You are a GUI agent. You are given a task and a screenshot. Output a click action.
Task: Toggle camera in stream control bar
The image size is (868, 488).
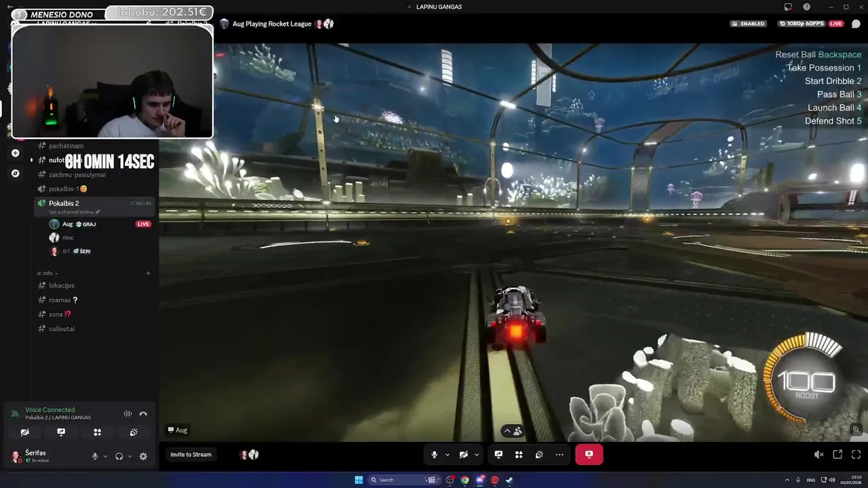[464, 454]
